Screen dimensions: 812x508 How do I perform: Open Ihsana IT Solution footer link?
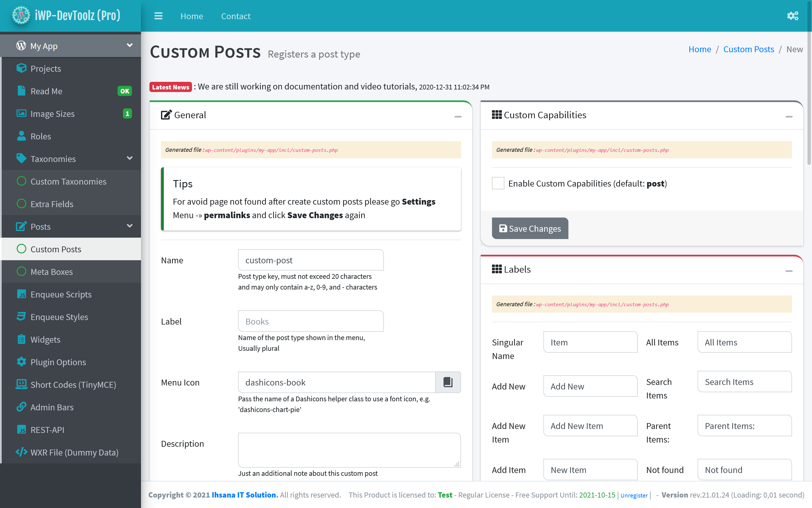245,494
